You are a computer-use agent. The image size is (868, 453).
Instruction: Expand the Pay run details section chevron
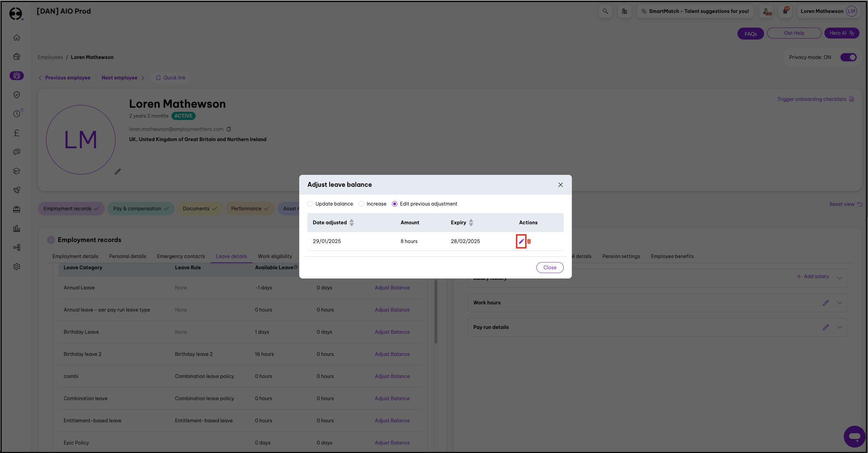[840, 327]
